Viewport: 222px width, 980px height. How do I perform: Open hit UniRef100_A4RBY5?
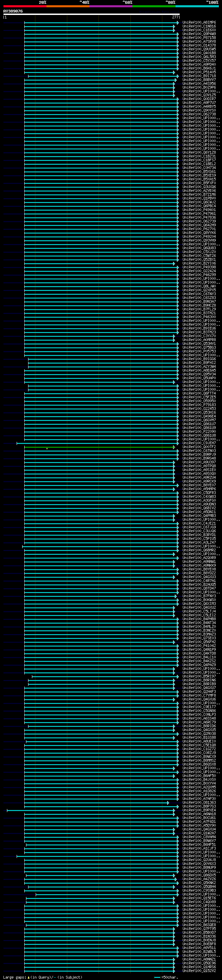pyautogui.click(x=199, y=106)
